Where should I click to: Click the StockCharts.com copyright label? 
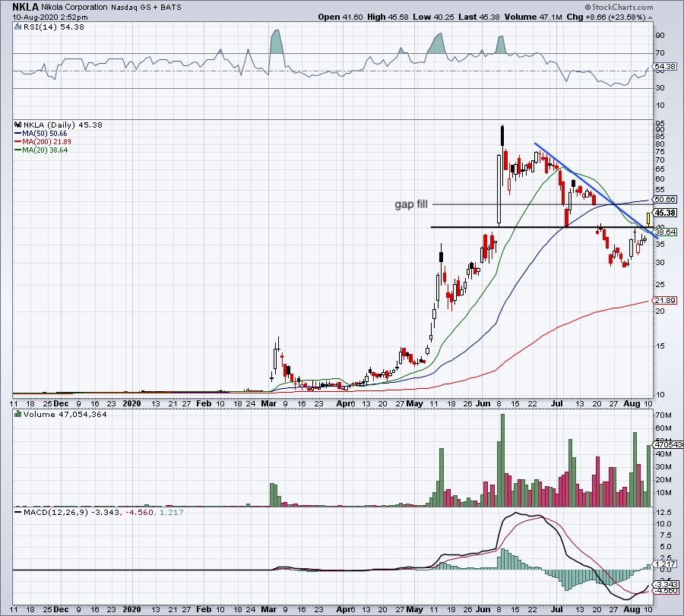[619, 7]
